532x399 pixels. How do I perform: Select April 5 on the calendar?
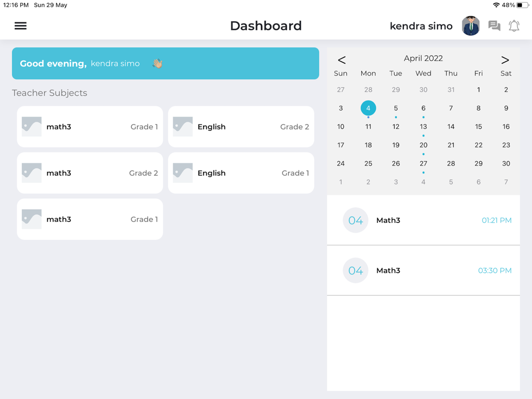[x=396, y=108]
